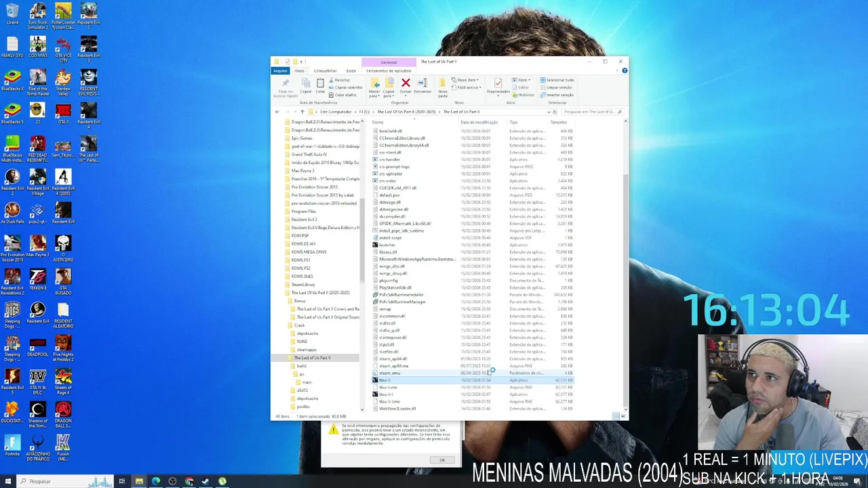Viewport: 868px width, 488px height.
Task: Click the Explorer help question mark icon
Action: point(625,70)
